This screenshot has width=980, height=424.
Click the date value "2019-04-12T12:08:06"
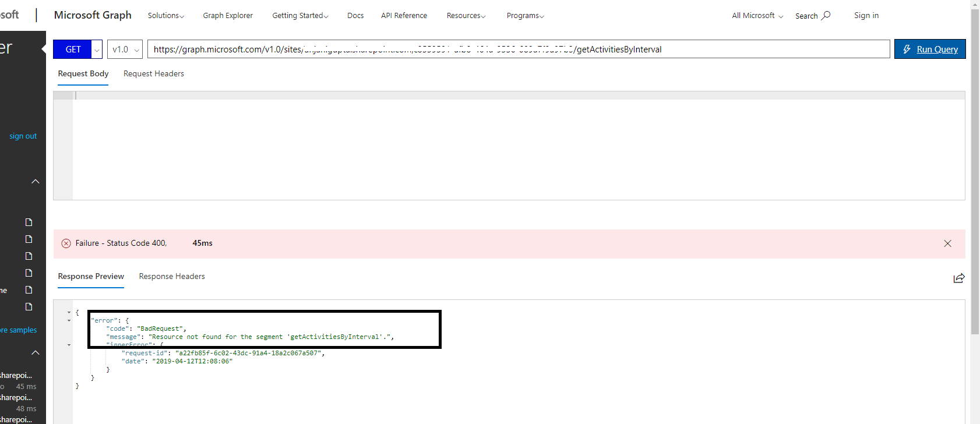192,361
